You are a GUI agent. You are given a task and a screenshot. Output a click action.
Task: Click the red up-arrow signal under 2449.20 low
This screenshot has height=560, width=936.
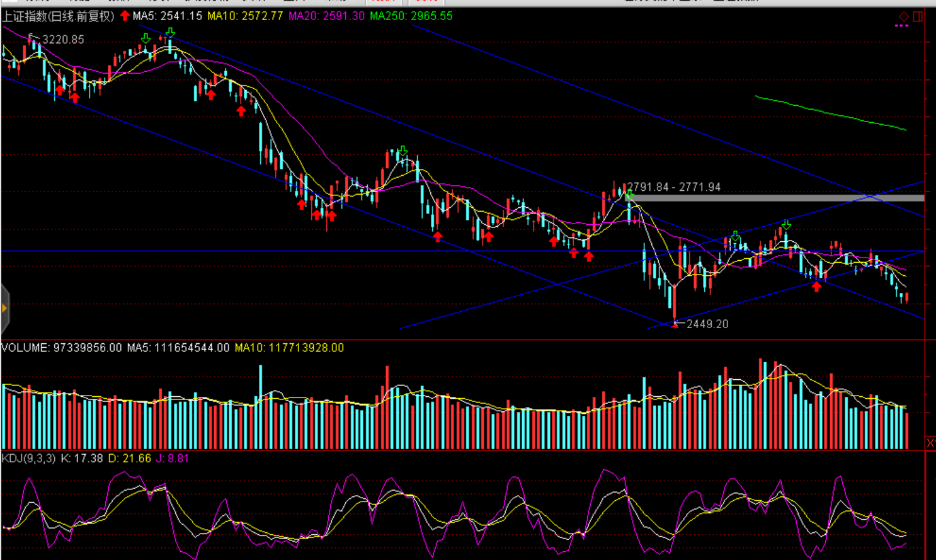click(x=675, y=325)
